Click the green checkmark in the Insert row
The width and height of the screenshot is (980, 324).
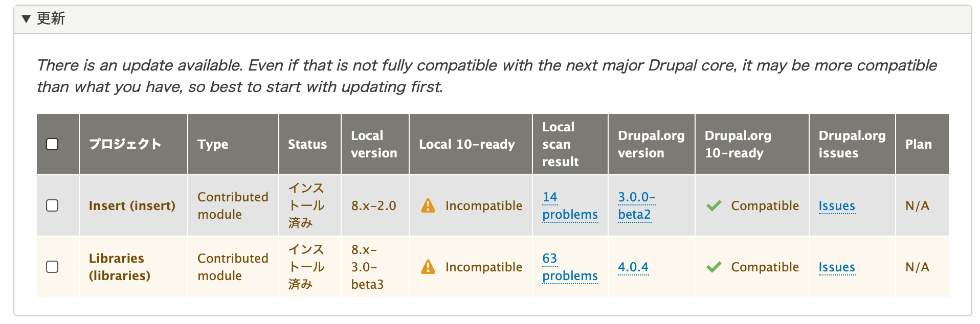714,206
